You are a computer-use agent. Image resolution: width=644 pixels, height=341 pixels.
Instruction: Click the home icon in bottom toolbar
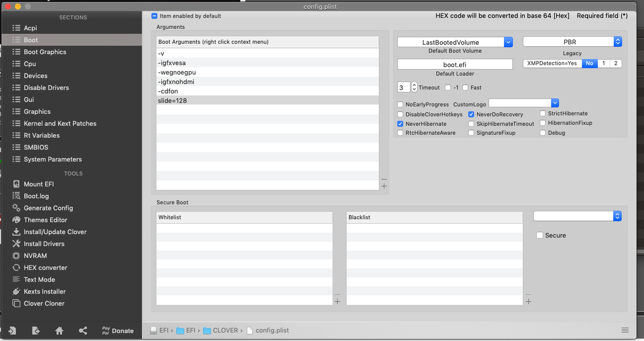click(59, 331)
